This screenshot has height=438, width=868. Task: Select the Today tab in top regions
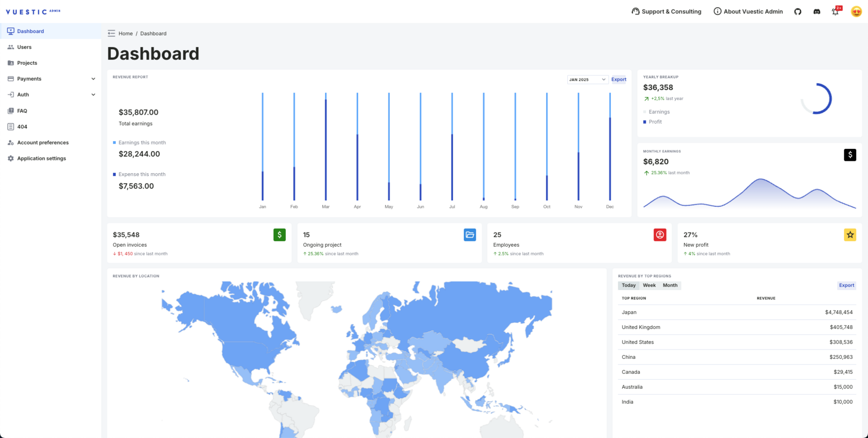pos(629,285)
